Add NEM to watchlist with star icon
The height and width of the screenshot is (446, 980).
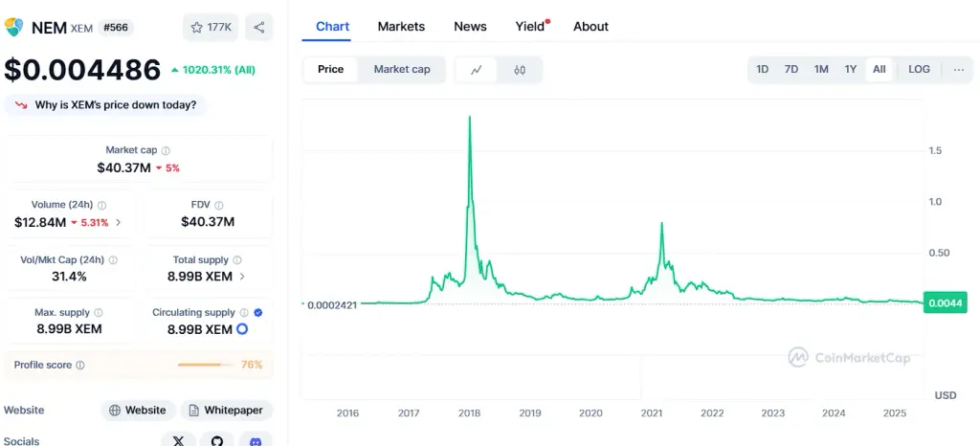click(197, 28)
